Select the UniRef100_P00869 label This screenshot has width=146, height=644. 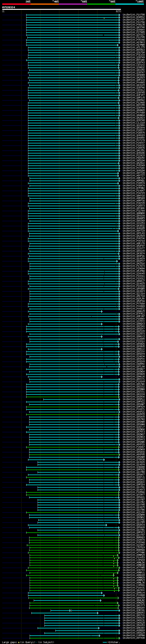134,306
